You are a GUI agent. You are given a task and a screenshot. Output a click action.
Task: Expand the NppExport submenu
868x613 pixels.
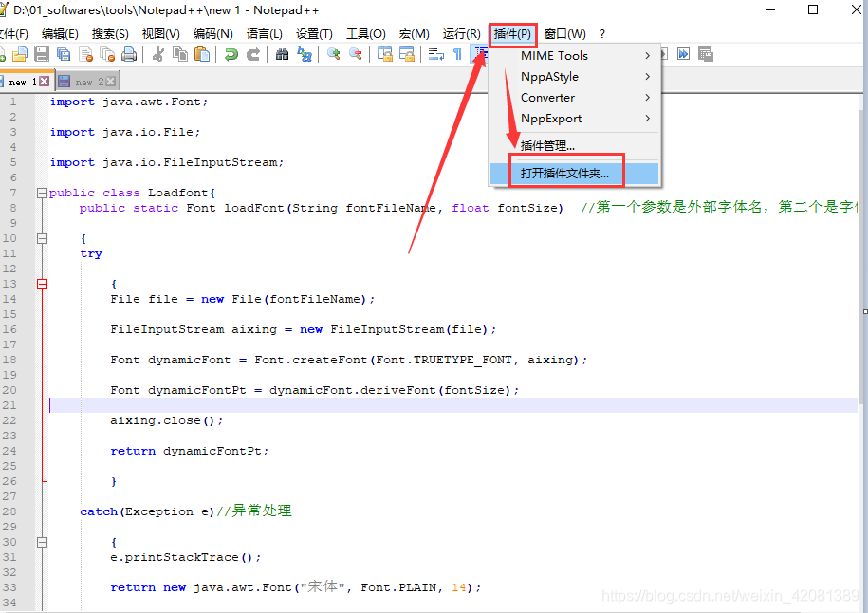[x=576, y=119]
